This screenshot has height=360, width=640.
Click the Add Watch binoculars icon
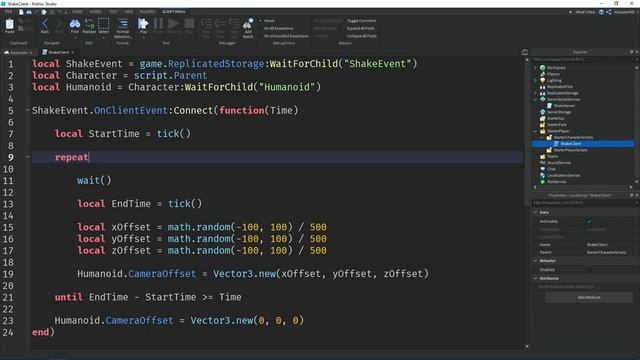[248, 24]
